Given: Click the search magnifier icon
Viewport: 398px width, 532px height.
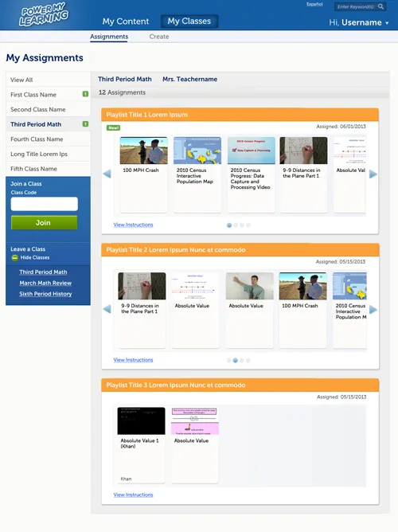Looking at the screenshot, I should click(380, 6).
